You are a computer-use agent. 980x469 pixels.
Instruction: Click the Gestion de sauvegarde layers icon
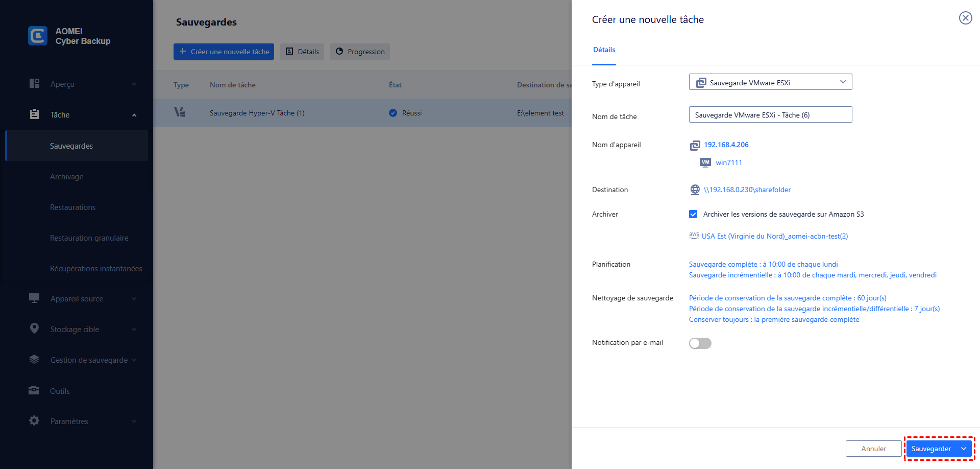tap(34, 360)
